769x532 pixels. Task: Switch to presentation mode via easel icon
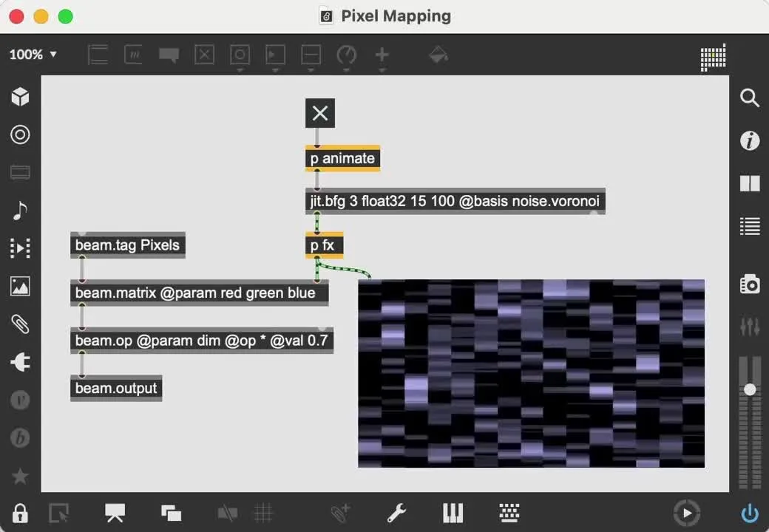pyautogui.click(x=115, y=513)
